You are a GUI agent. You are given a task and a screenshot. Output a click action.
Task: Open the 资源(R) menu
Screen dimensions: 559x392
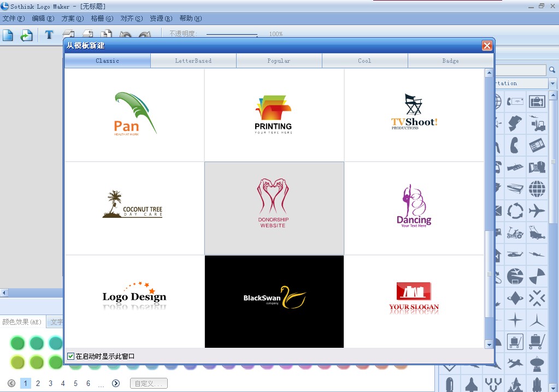coord(161,19)
